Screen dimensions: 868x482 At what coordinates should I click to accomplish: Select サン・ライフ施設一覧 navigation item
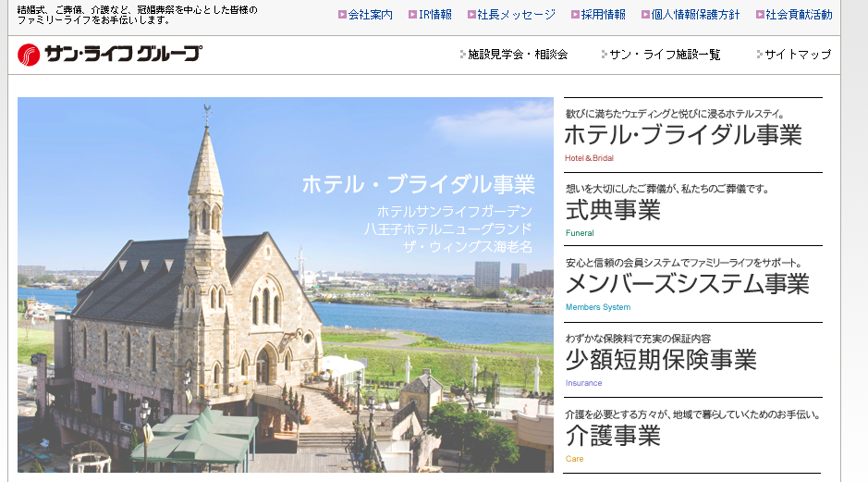click(x=665, y=55)
